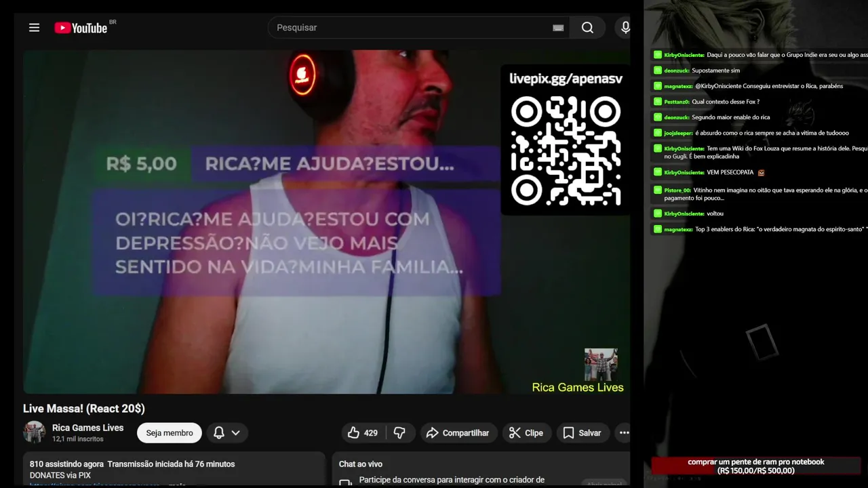Click the Participe da conversa chat notice
868x488 pixels.
tap(452, 480)
